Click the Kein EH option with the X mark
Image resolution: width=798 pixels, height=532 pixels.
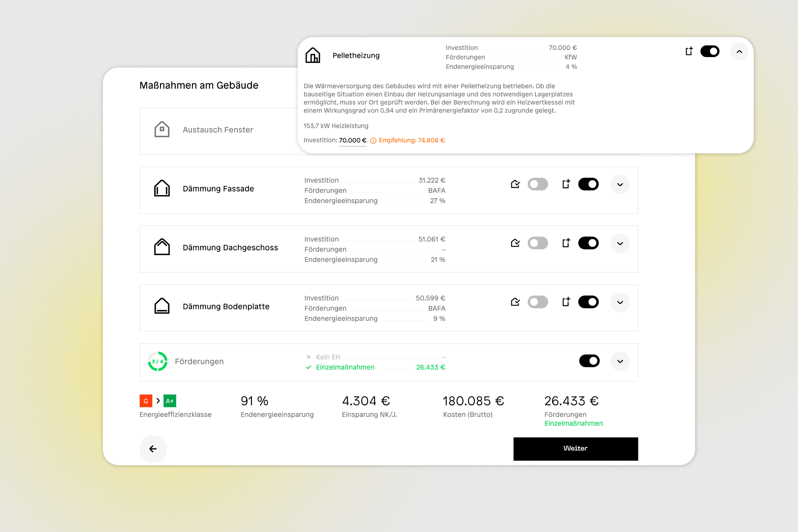coord(327,357)
